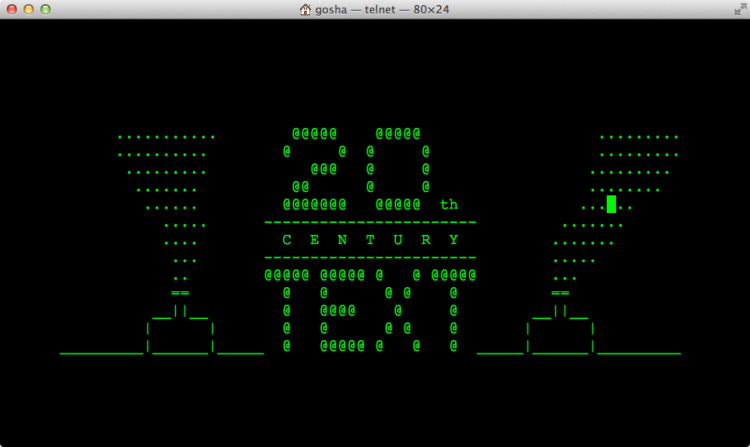Click the large ASCII letter E in TEXT
The image size is (750, 447).
click(342, 310)
